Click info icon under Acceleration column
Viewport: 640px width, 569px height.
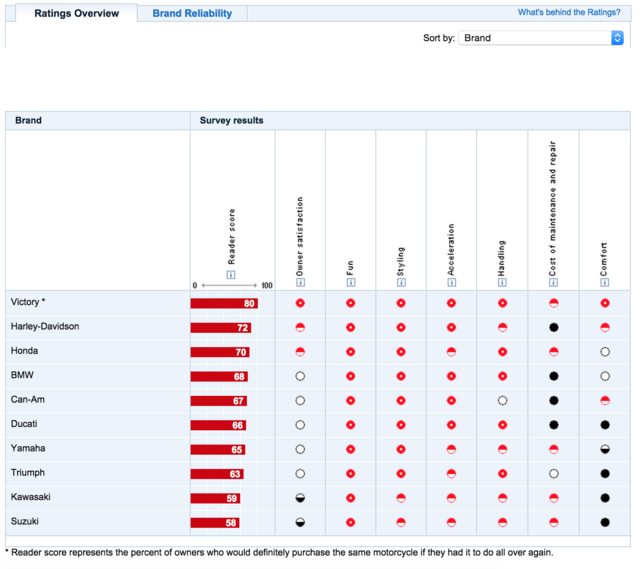point(451,283)
